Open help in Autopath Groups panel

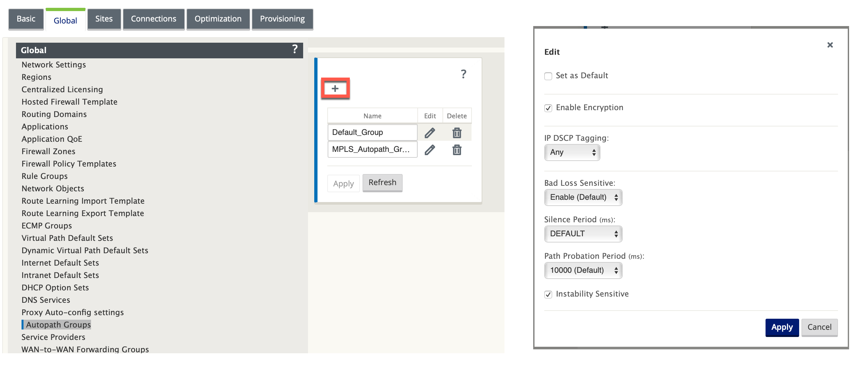[x=464, y=74]
